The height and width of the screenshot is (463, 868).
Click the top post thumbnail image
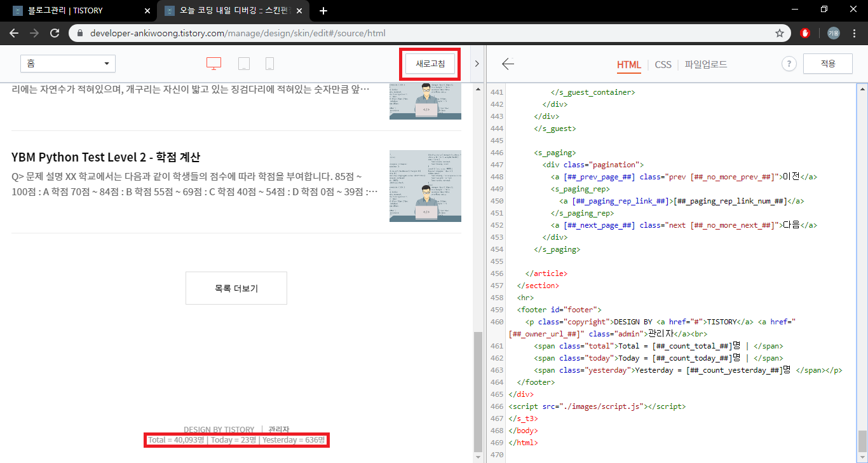coord(425,101)
